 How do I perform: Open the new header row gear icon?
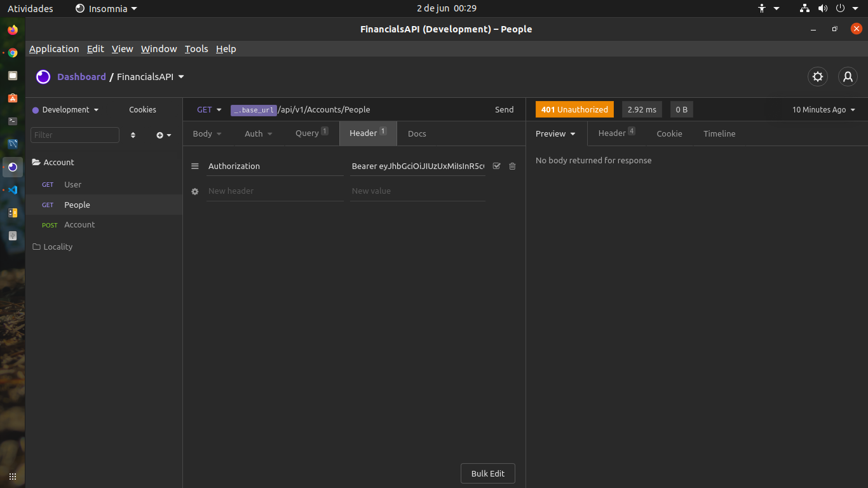click(195, 191)
